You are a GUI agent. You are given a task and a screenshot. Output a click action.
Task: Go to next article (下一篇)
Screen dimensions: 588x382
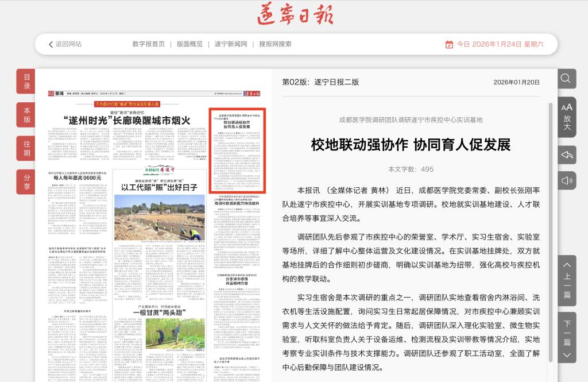[x=567, y=339]
